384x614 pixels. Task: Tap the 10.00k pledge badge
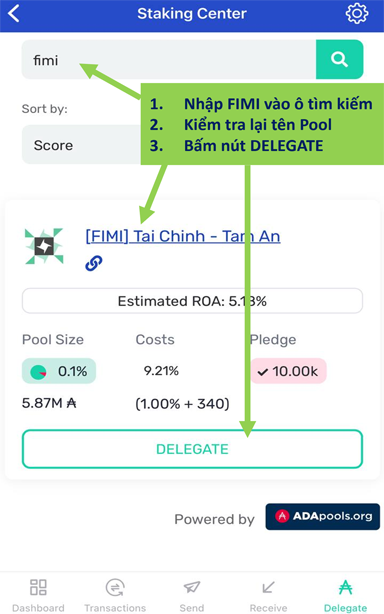pyautogui.click(x=288, y=371)
